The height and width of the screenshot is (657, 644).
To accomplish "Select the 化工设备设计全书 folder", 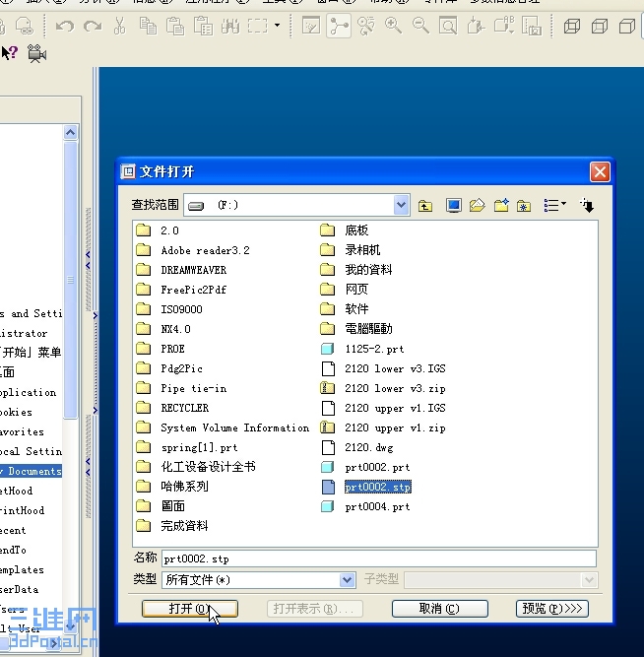I will (208, 467).
